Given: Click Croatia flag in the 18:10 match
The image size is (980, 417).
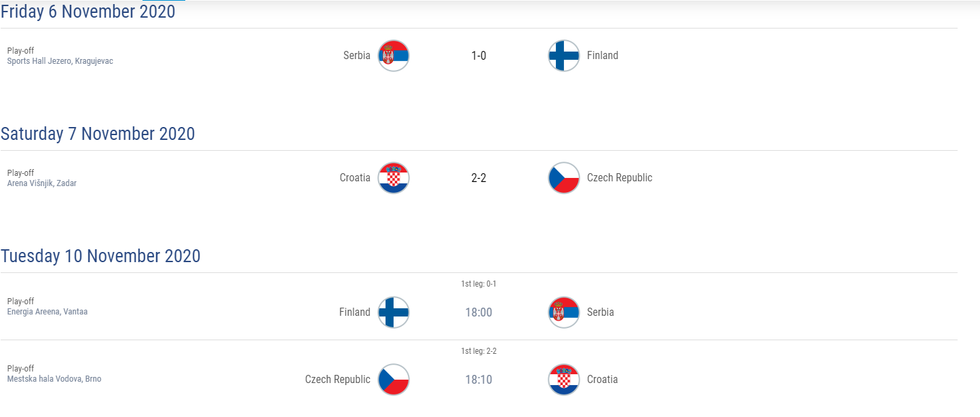Looking at the screenshot, I should click(564, 380).
